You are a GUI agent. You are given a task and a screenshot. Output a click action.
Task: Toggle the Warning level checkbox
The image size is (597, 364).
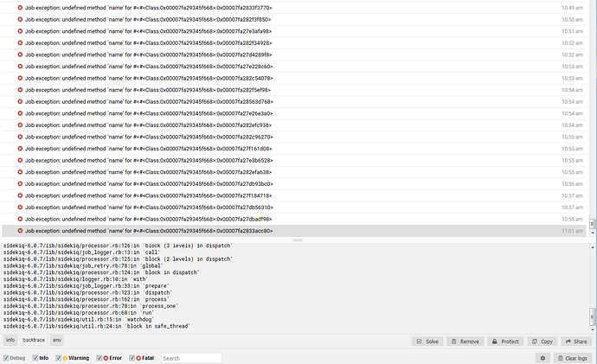coord(58,358)
